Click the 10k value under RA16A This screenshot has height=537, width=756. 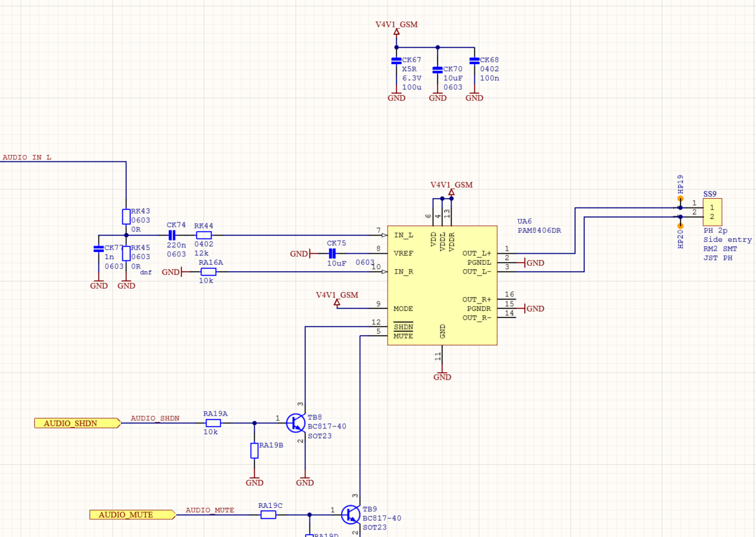coord(206,281)
